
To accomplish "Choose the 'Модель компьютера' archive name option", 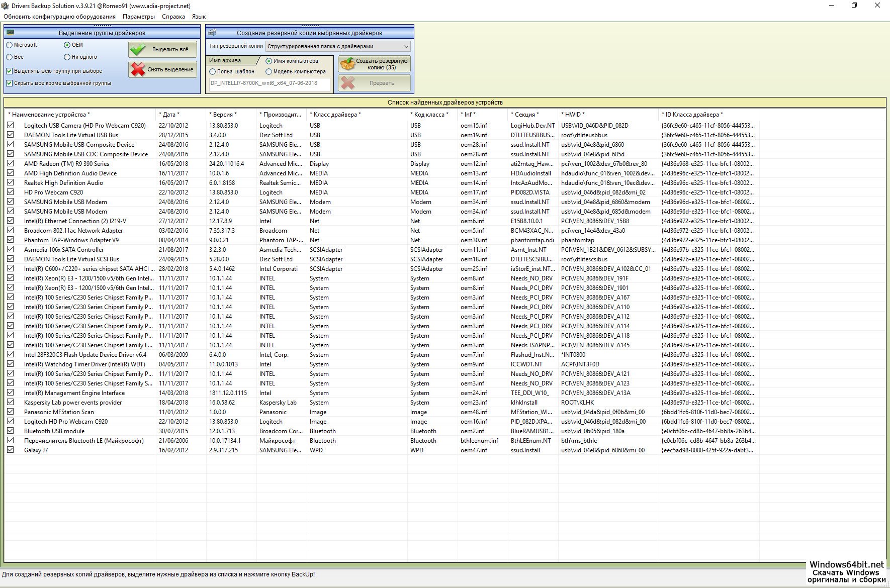I will tap(269, 71).
